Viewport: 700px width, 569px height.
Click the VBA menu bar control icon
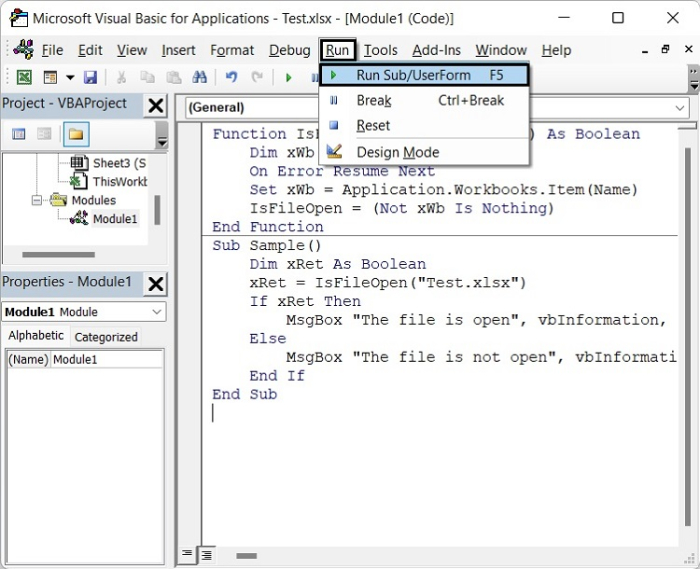(24, 49)
